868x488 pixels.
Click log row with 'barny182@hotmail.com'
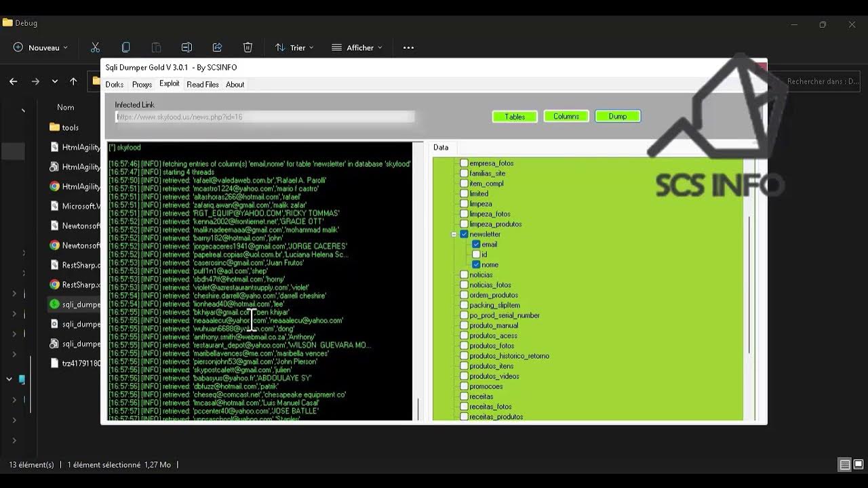coord(195,238)
